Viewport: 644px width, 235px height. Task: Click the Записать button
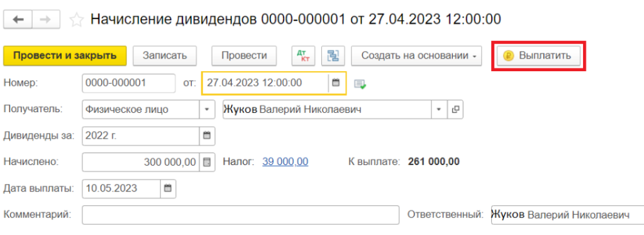(165, 55)
